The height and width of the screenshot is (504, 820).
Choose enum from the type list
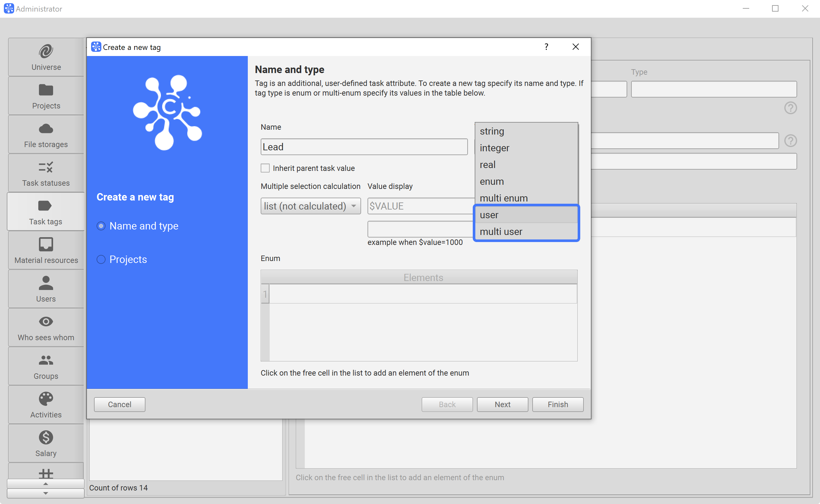point(526,181)
